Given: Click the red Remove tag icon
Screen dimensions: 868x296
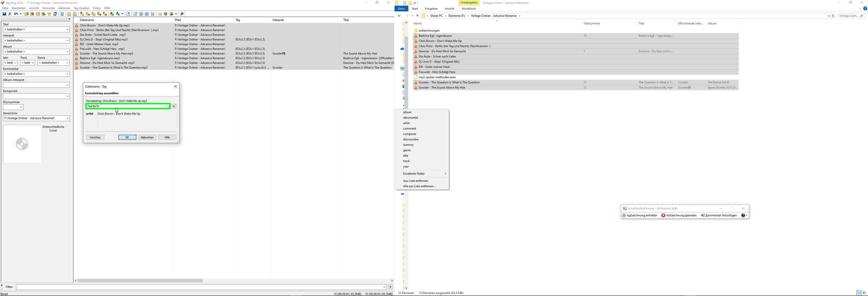Looking at the screenshot, I should tap(10, 14).
